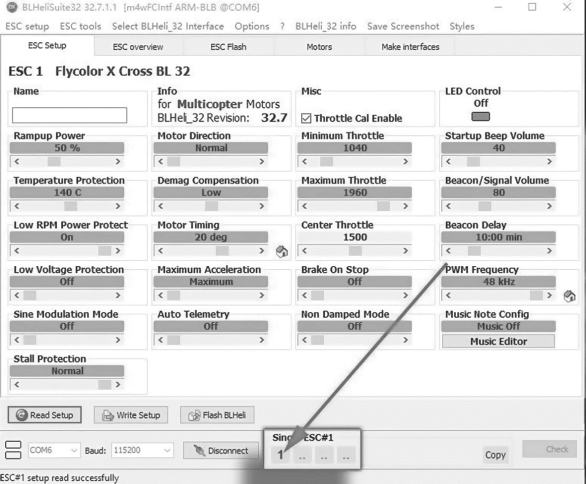Open the BLHeli_32 info menu
Screen dimensions: 586x484
coord(326,26)
